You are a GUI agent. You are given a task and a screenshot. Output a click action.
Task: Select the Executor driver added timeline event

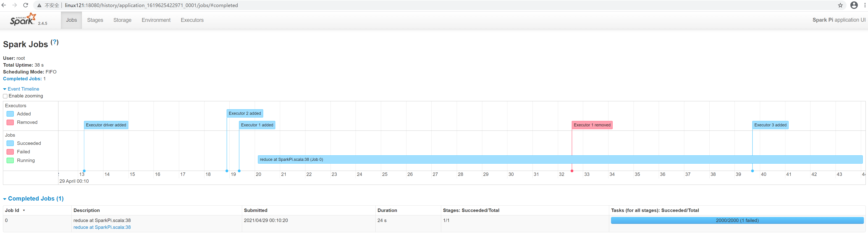106,125
